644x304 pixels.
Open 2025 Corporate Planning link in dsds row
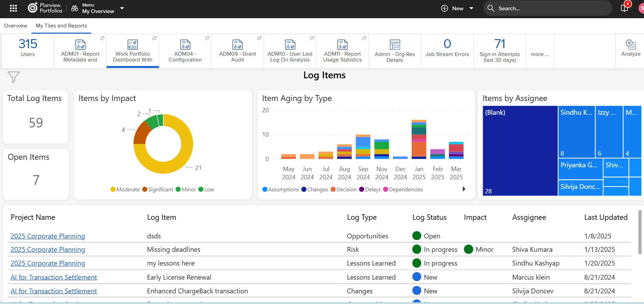pos(48,236)
